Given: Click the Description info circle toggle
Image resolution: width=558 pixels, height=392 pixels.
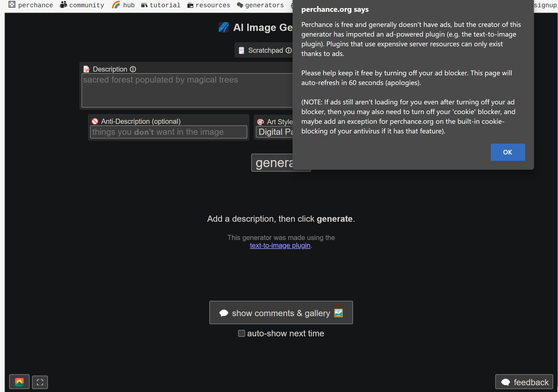Looking at the screenshot, I should coord(133,69).
